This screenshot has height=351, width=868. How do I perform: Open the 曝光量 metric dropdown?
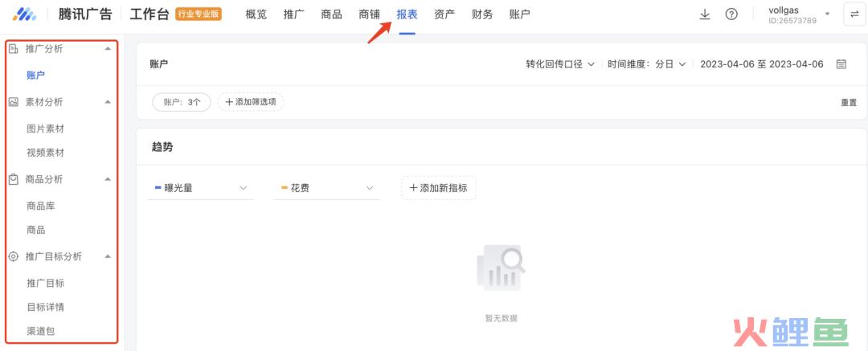click(200, 188)
